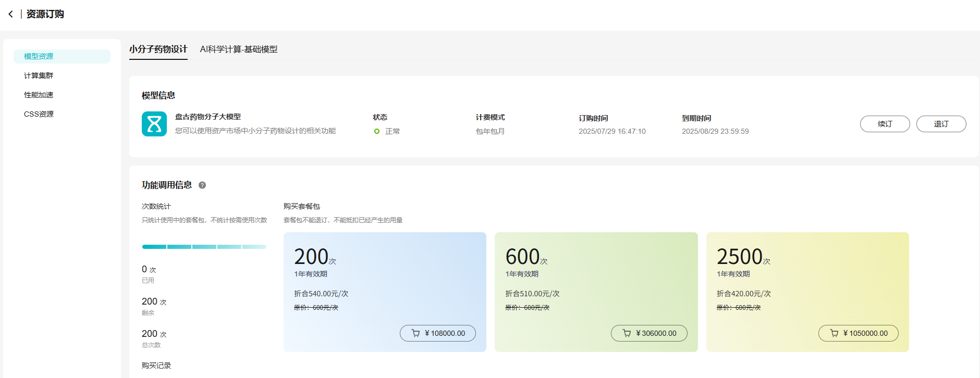Click the green 正常 status indicator
The height and width of the screenshot is (378, 980).
click(x=377, y=131)
